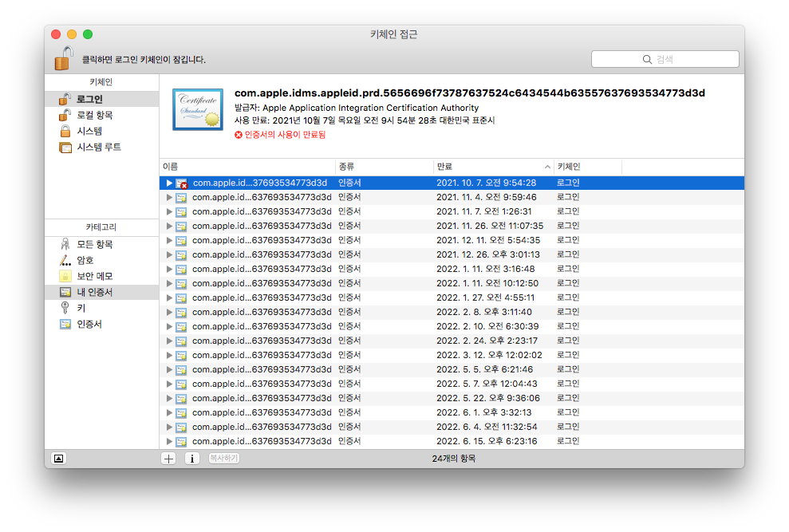Expand the certificate expiring 2022. 2. 24.

point(170,341)
